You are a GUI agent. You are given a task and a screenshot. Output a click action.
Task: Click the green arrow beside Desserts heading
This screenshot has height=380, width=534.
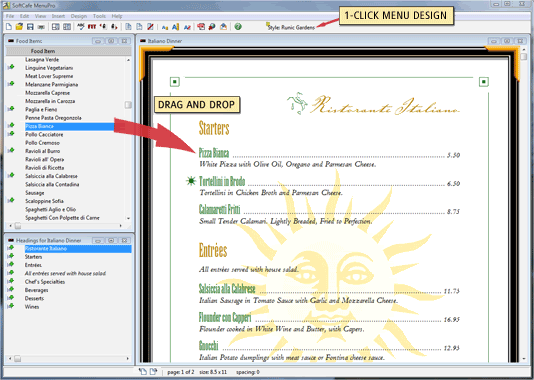pyautogui.click(x=11, y=298)
